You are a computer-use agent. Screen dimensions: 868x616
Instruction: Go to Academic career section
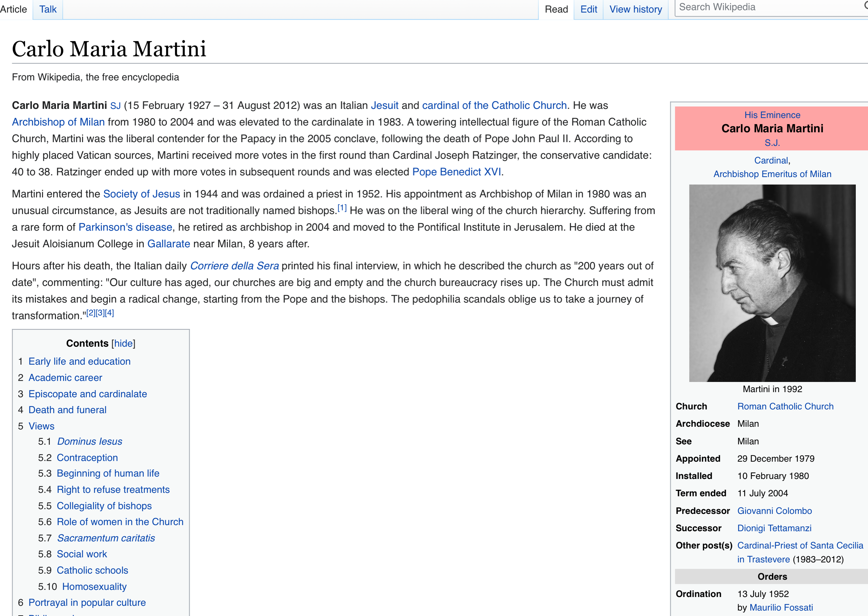click(x=65, y=378)
